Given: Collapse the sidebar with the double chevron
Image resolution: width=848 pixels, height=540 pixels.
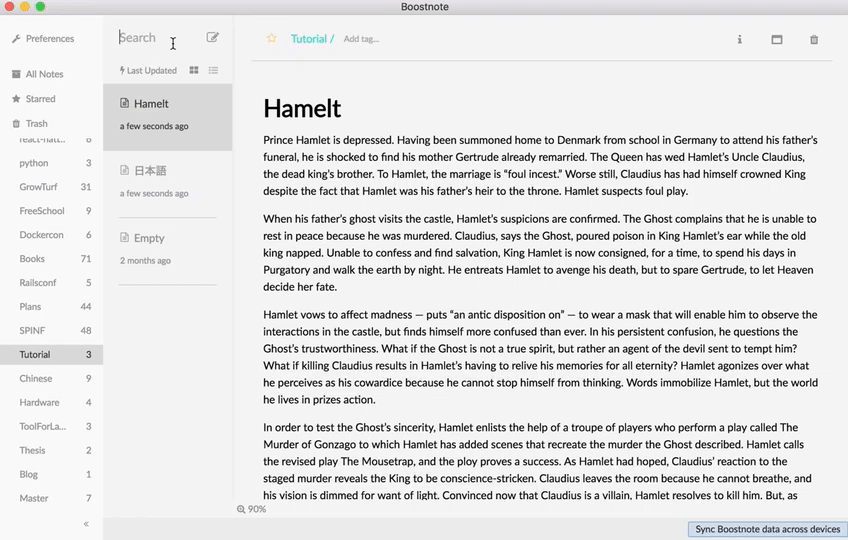Looking at the screenshot, I should point(86,524).
